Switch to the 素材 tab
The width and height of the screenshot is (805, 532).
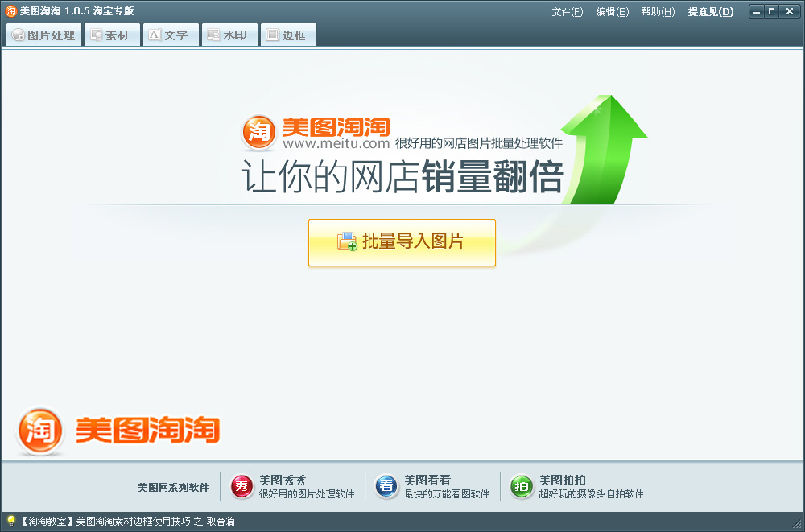[113, 35]
